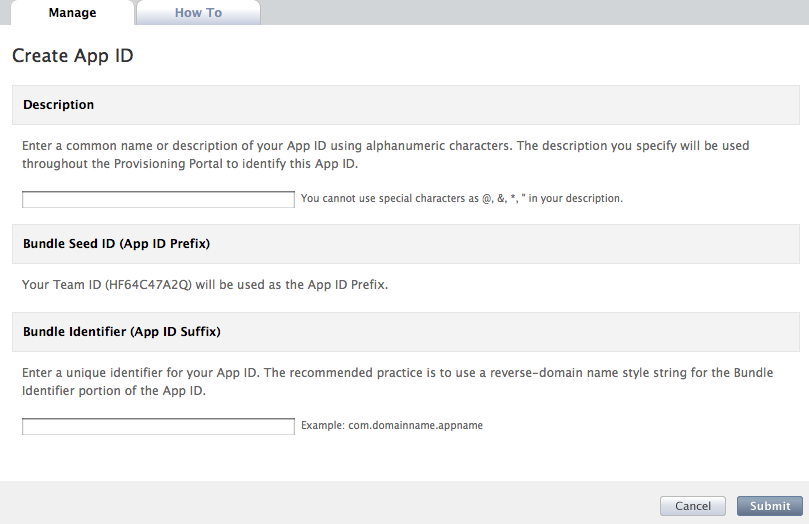The image size is (809, 524).
Task: Click the 'Example:' label beside the identifier field
Action: pyautogui.click(x=322, y=425)
